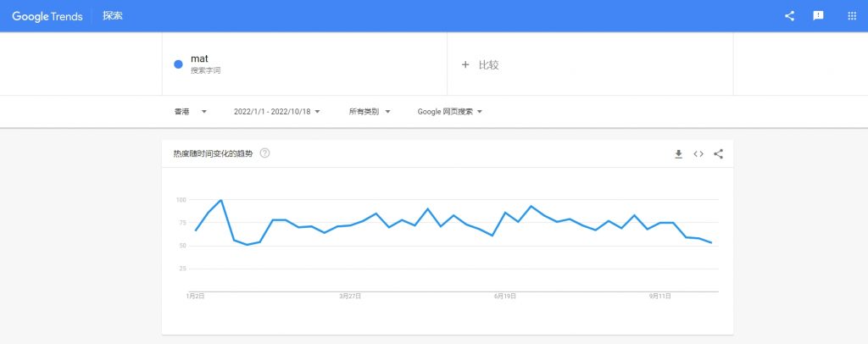The image size is (868, 344).
Task: Open the 2022/1/1 - 2022/10/18 date range dropdown
Action: coord(276,111)
